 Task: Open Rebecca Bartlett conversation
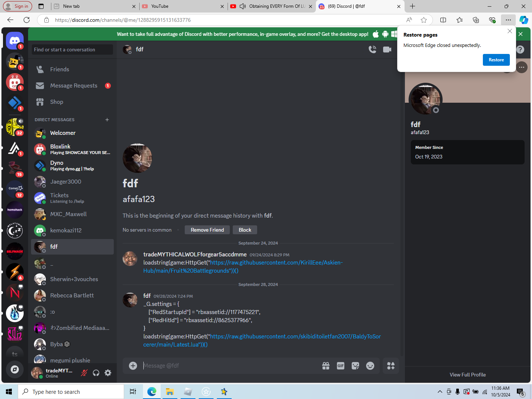coord(72,296)
